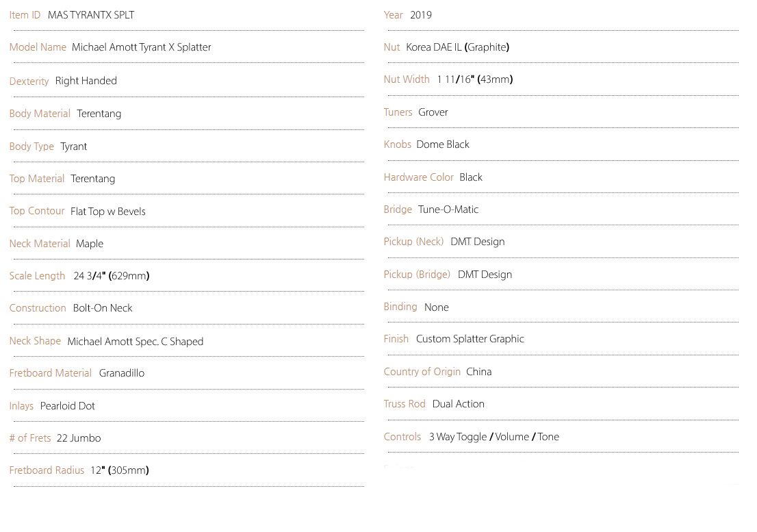Screen dimensions: 757x532
Task: Select the Nut value Korea DAE IL (Graphite)
Action: click(x=458, y=47)
